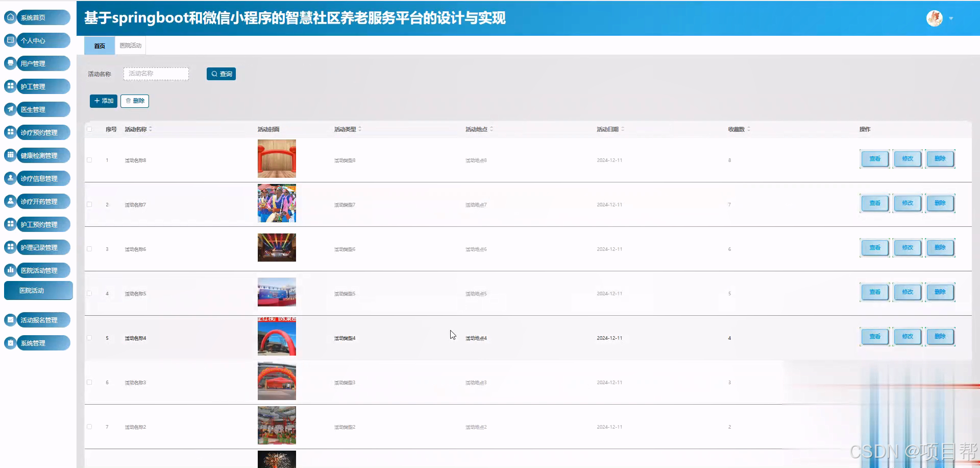This screenshot has width=980, height=468.
Task: Click the 诊疗开药管理 person icon
Action: (x=10, y=201)
